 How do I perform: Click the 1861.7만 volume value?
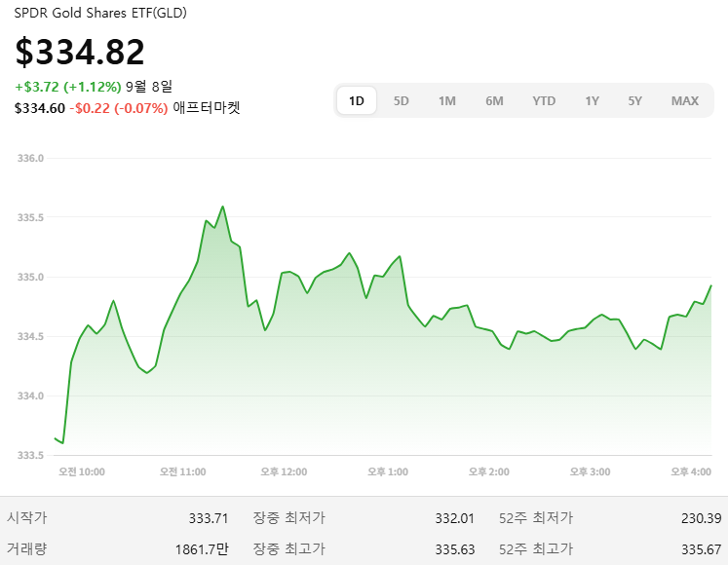pyautogui.click(x=202, y=549)
